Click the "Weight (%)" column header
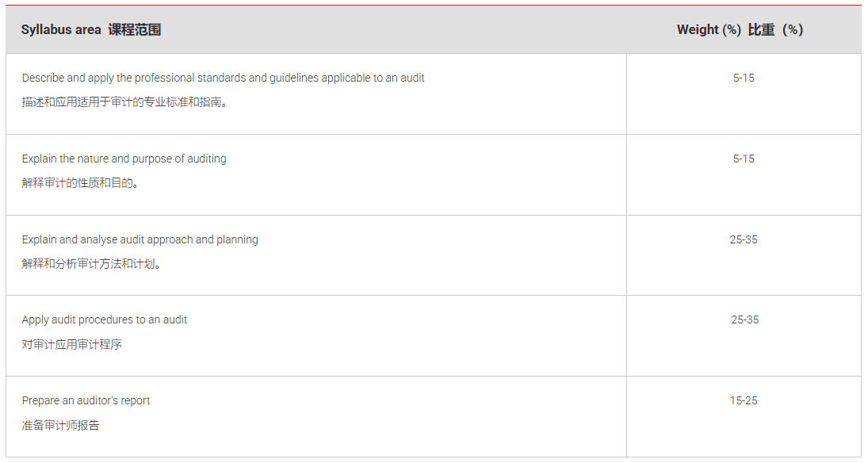Image resolution: width=868 pixels, height=463 pixels. [709, 30]
